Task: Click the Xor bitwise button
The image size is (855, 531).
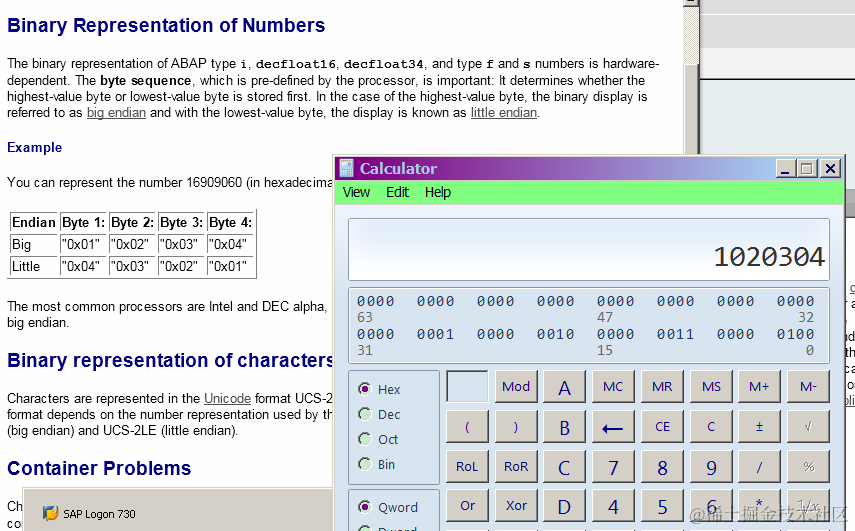Action: (x=516, y=506)
